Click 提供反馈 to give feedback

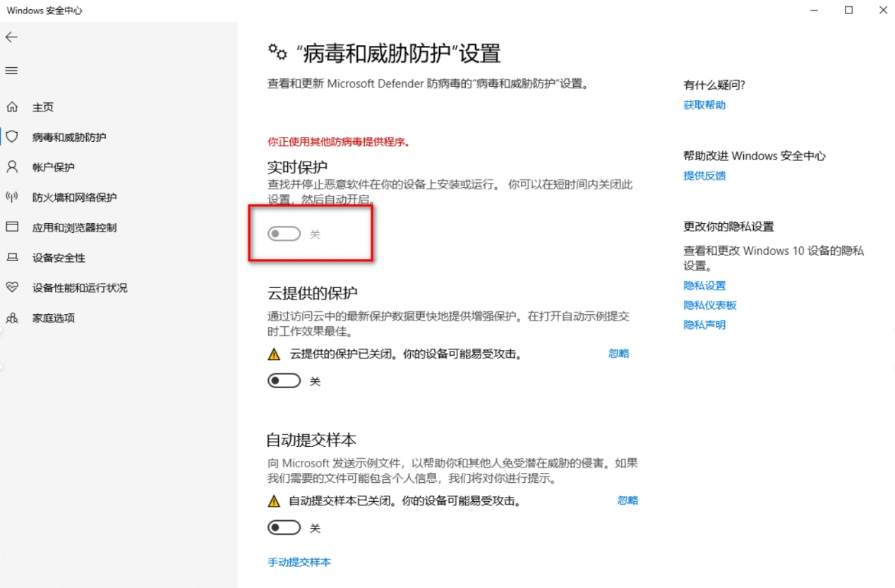tap(704, 176)
